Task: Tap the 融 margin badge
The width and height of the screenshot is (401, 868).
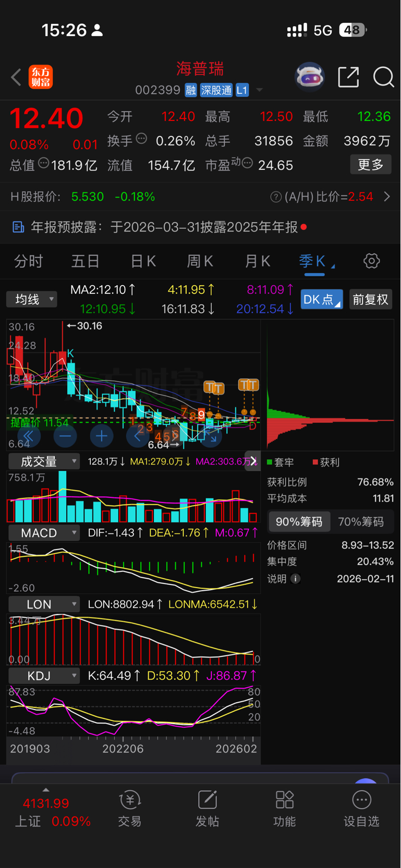Action: tap(191, 90)
